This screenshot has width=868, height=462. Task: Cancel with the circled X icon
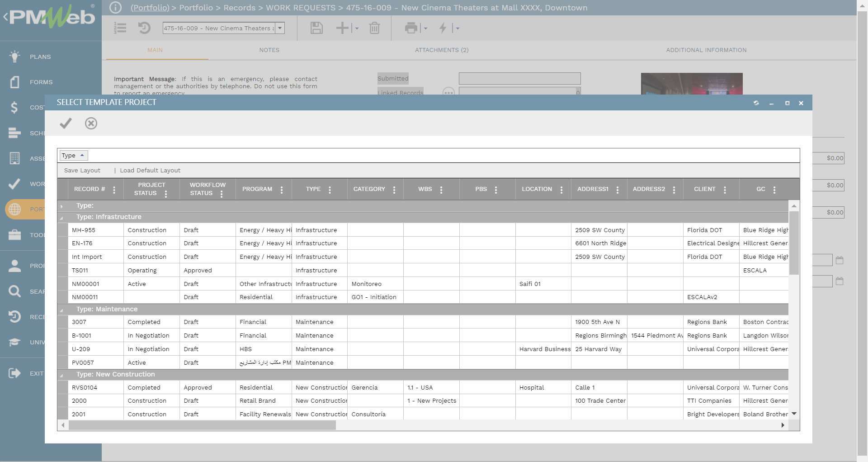[91, 123]
